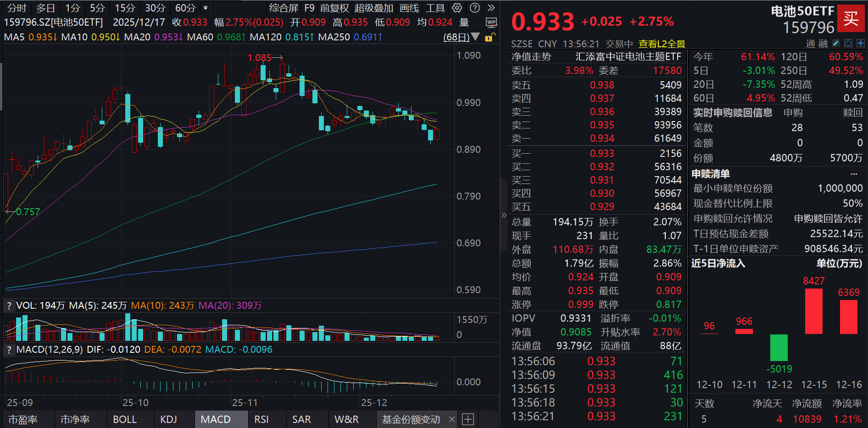Open the (68日) period dropdown arrow
Viewport: 868px width, 428px height.
pos(476,37)
